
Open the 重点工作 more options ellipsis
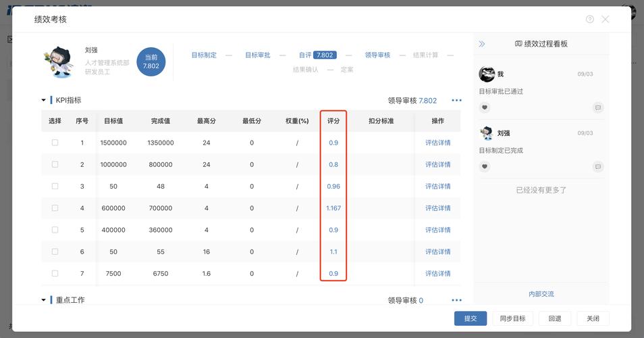(x=456, y=301)
